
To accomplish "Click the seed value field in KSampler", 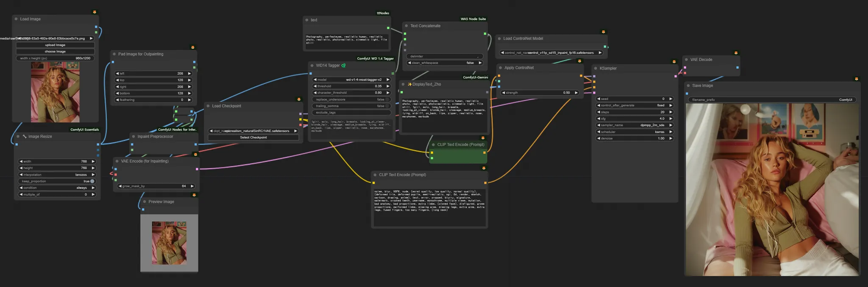I will [634, 99].
